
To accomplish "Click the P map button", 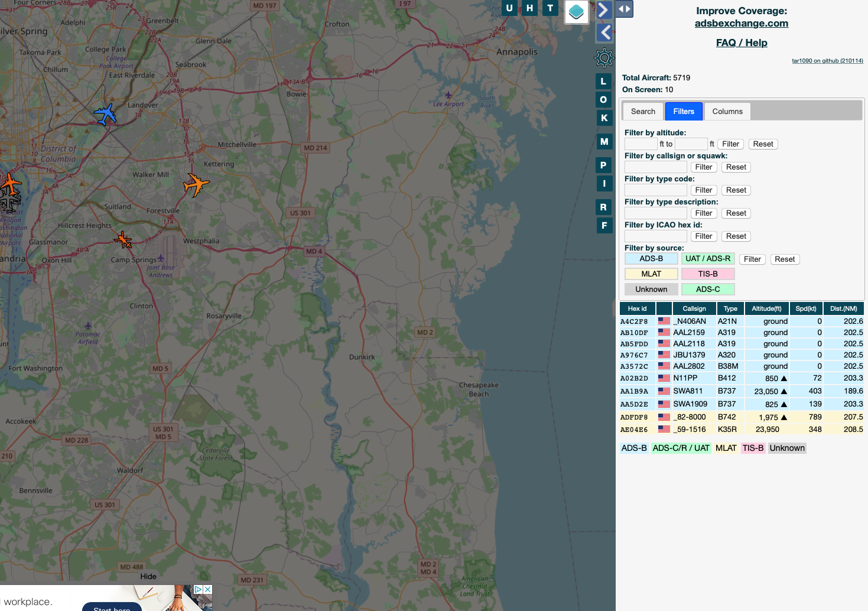I will tap(603, 165).
